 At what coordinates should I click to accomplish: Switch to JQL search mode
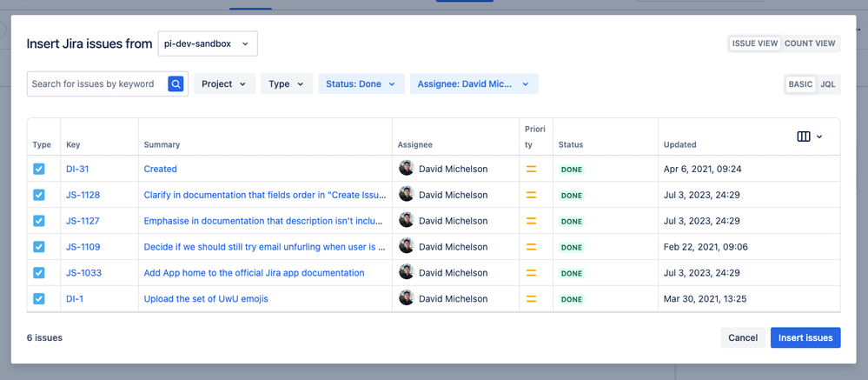[827, 84]
